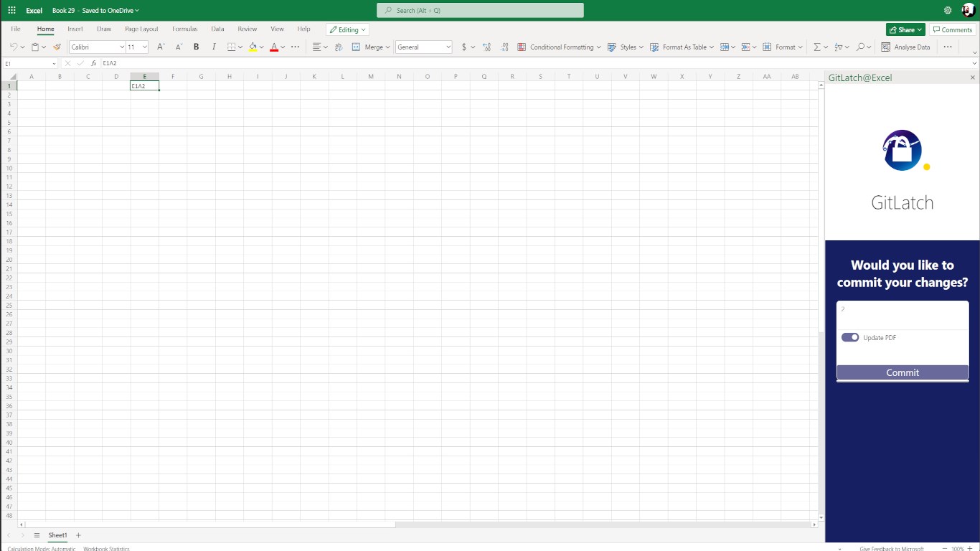
Task: Add a new sheet with plus
Action: tap(78, 535)
